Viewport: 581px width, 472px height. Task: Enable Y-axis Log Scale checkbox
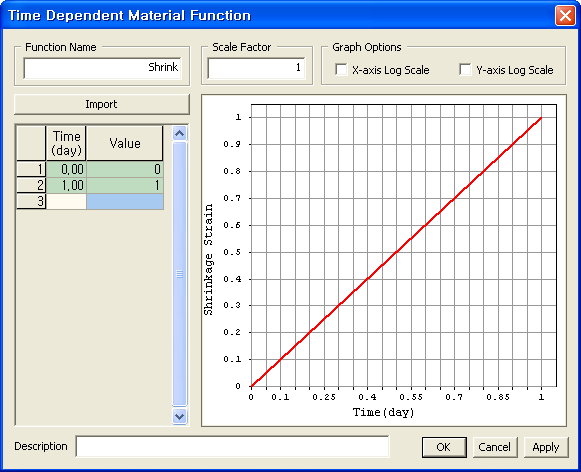tap(465, 69)
